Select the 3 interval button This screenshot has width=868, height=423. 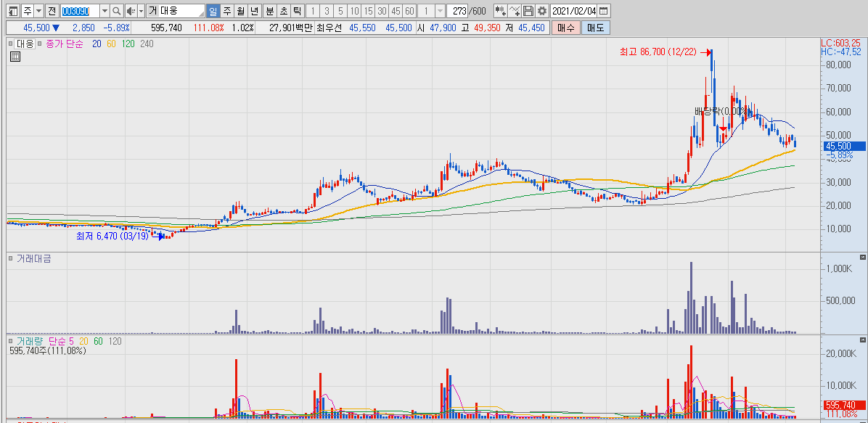[x=327, y=10]
